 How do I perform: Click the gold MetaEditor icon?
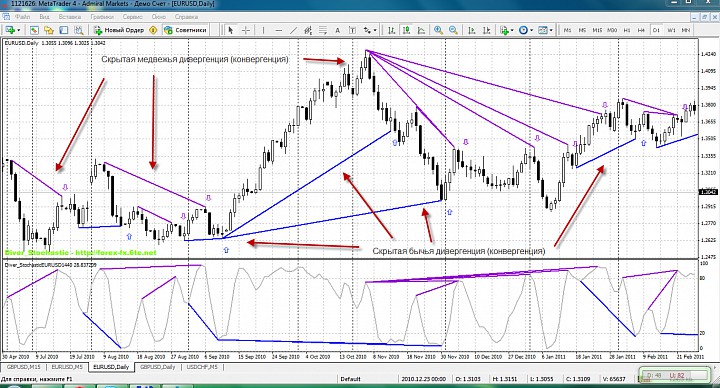[153, 30]
